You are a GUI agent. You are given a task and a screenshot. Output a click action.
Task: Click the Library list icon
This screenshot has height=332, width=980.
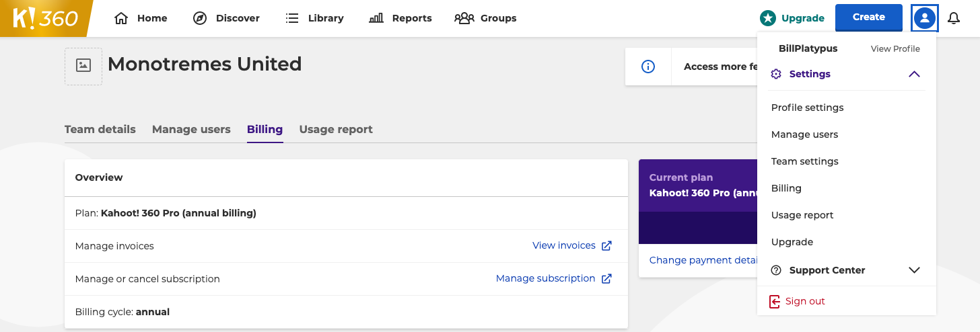292,18
